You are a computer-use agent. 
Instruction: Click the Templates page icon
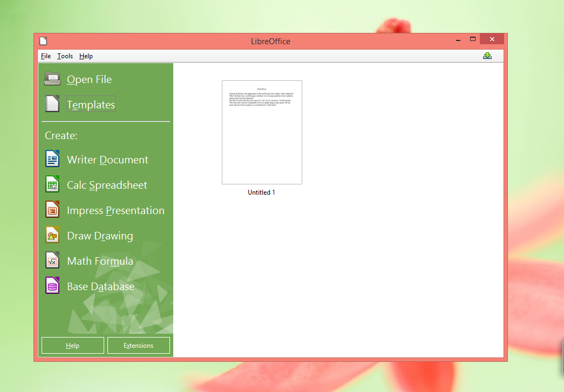tap(52, 104)
